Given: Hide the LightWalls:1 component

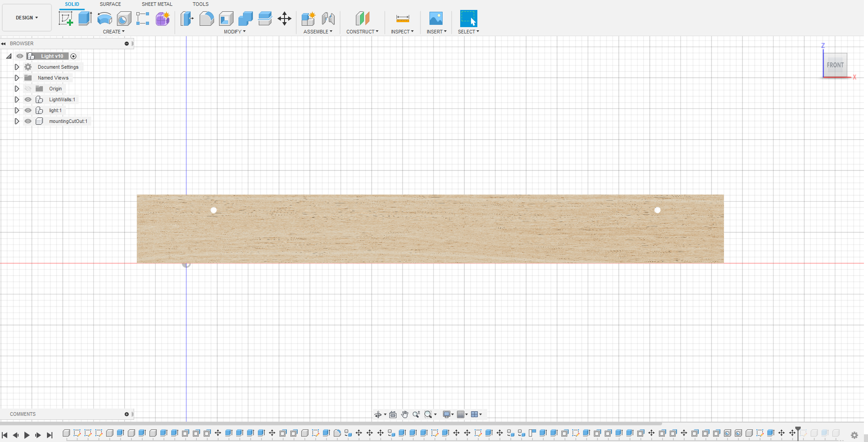Looking at the screenshot, I should (x=28, y=99).
